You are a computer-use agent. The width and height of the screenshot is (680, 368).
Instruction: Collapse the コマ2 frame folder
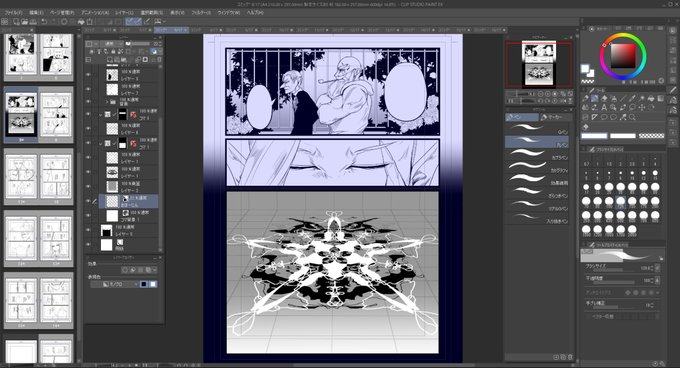101,114
